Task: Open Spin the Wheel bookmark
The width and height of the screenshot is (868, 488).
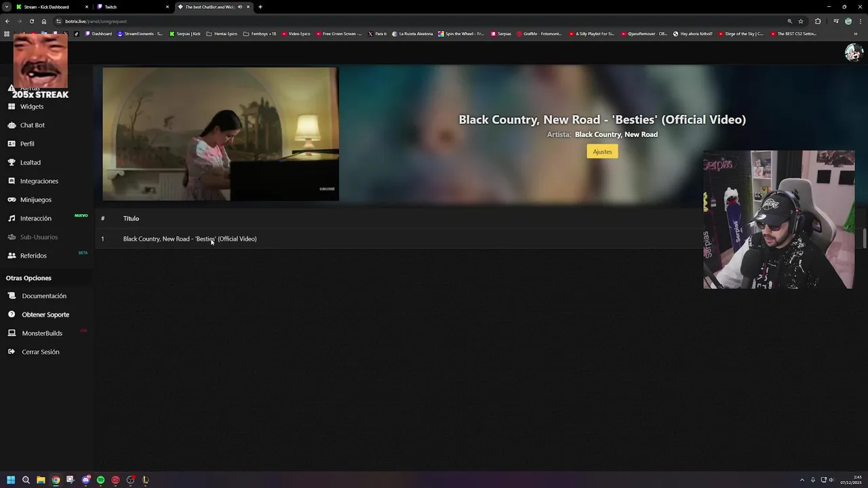Action: (461, 34)
